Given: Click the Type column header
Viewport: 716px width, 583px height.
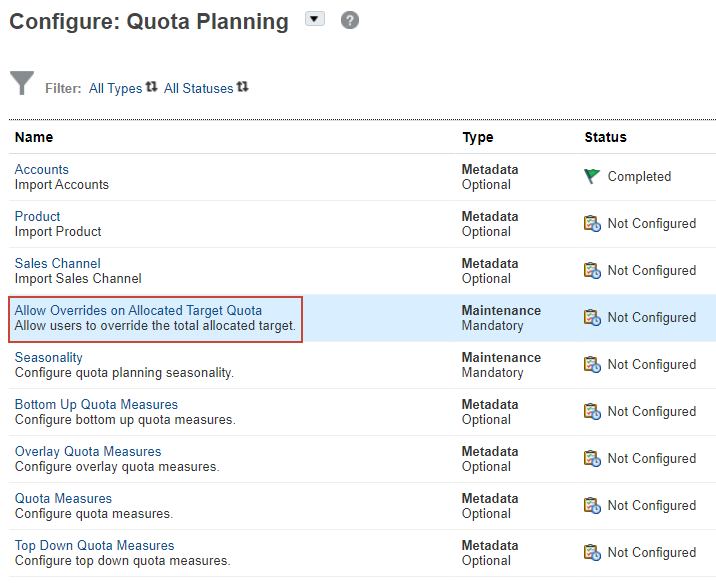Looking at the screenshot, I should coord(478,137).
